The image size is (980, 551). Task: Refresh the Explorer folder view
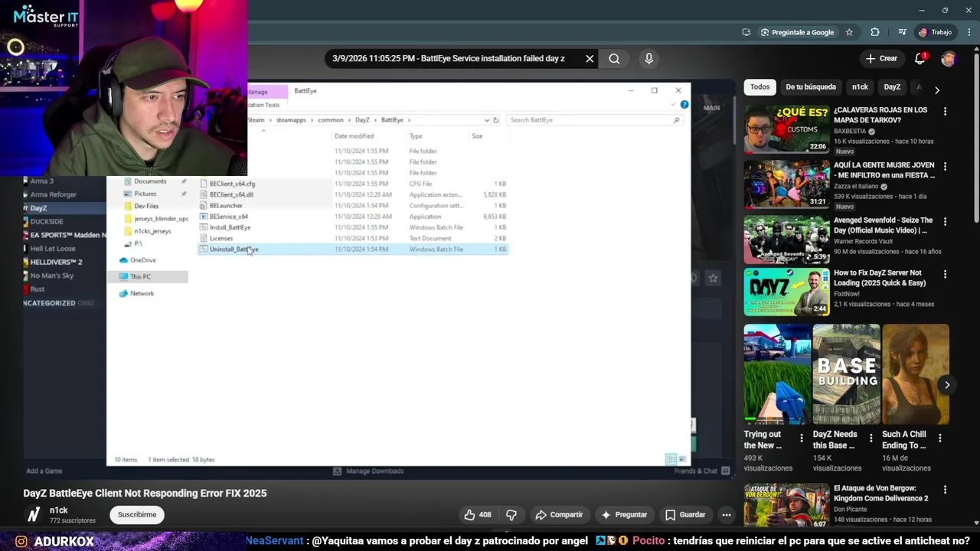pos(496,120)
